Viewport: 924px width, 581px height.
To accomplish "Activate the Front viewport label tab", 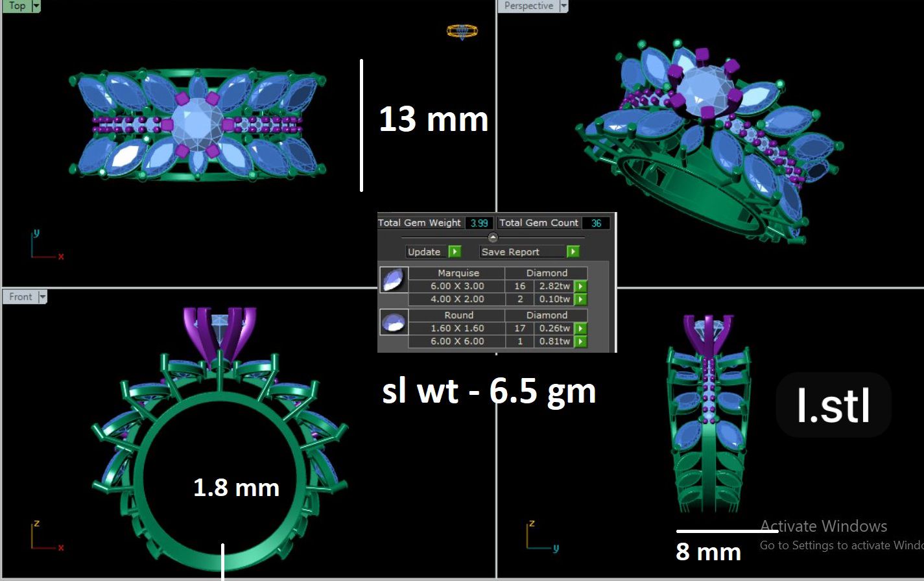I will pyautogui.click(x=20, y=297).
